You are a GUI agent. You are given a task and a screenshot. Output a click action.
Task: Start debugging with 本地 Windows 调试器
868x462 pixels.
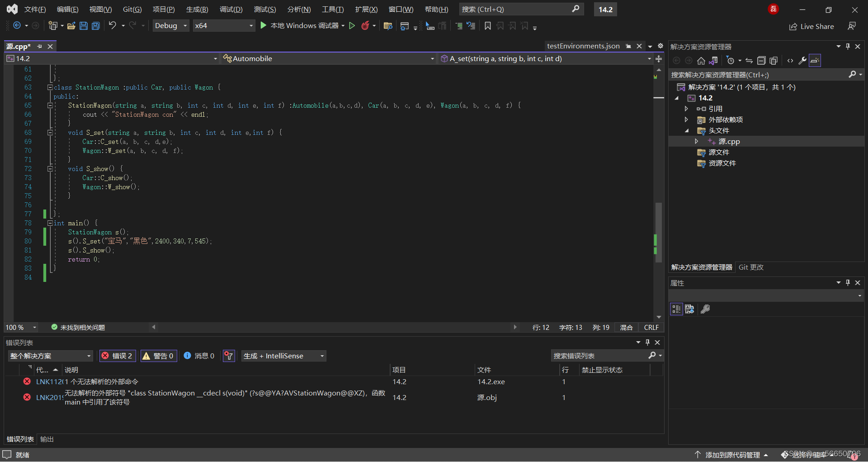(302, 25)
